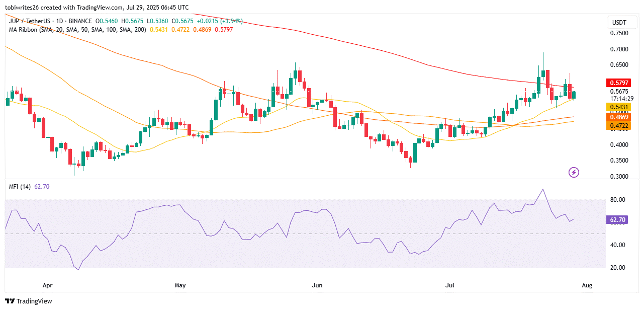Click the 17:14:29 countdown timer

pos(622,99)
